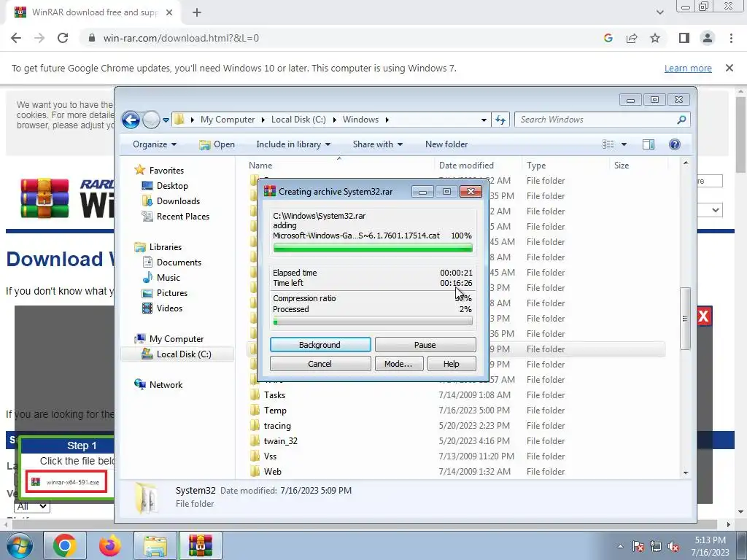Open Explorer help icon

[675, 144]
